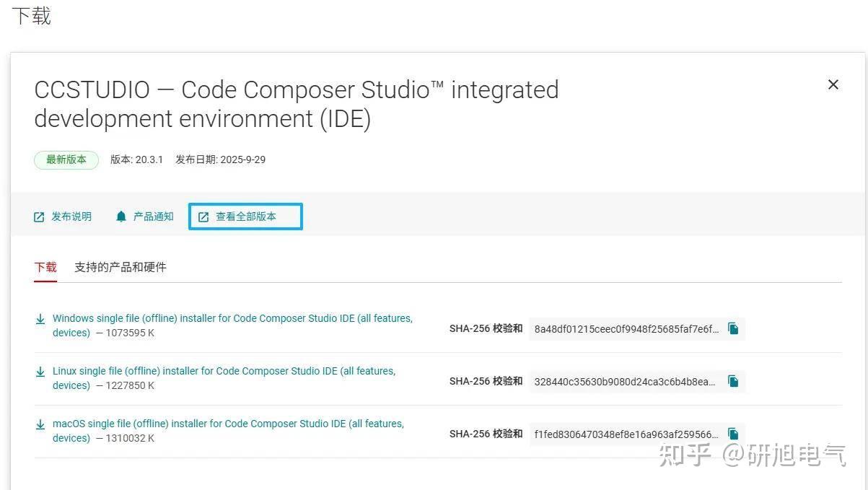Click the bell icon for 产品通知

pyautogui.click(x=121, y=216)
